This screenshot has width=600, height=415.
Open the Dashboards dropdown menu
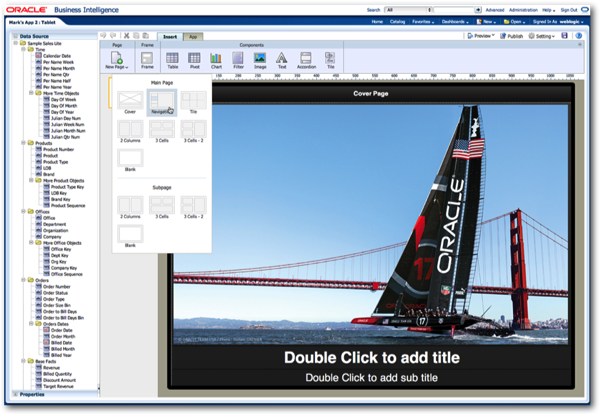click(x=455, y=22)
